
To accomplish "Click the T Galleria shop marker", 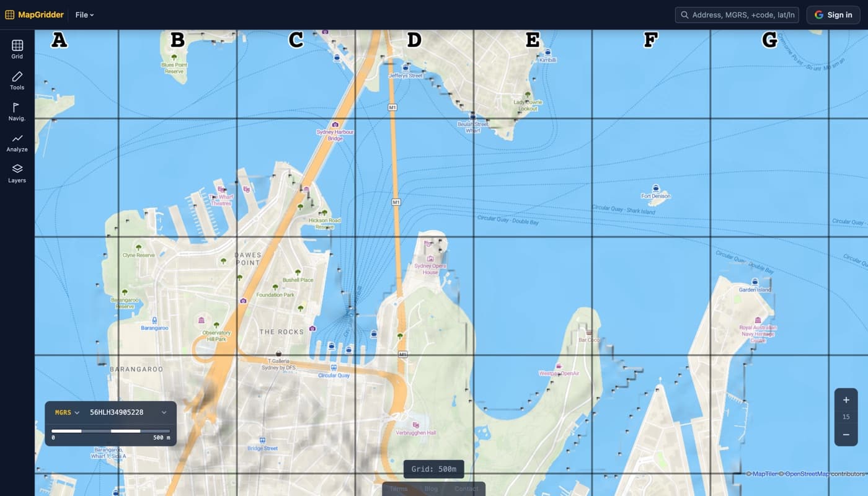I will [278, 353].
